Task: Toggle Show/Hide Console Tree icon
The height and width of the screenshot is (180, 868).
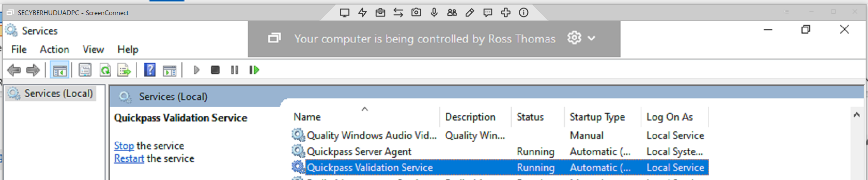Action: [x=60, y=70]
